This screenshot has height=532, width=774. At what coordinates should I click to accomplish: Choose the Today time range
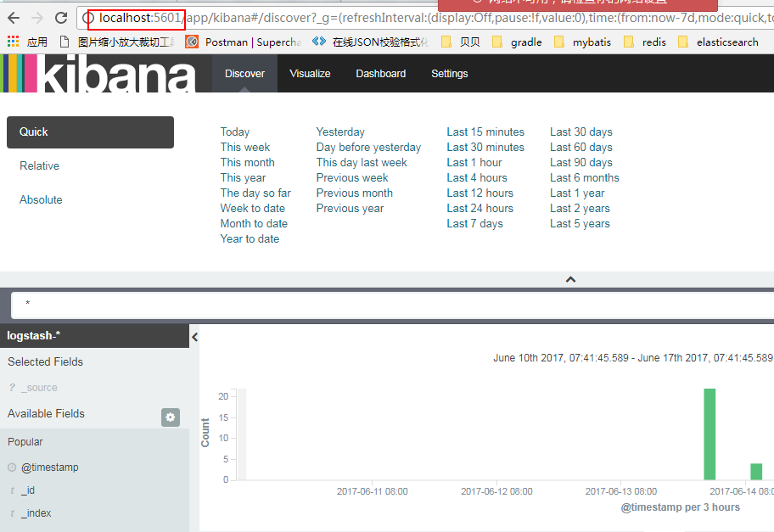235,132
